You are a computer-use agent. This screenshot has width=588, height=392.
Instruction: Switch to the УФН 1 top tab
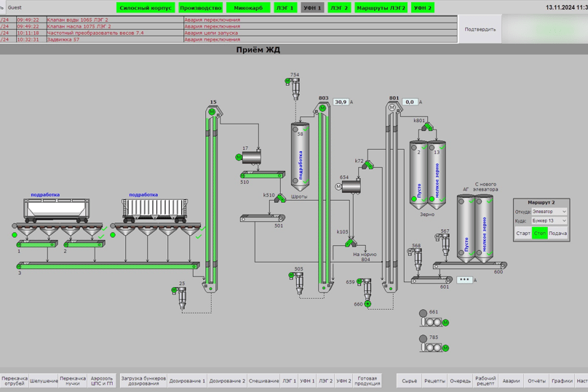tap(311, 8)
